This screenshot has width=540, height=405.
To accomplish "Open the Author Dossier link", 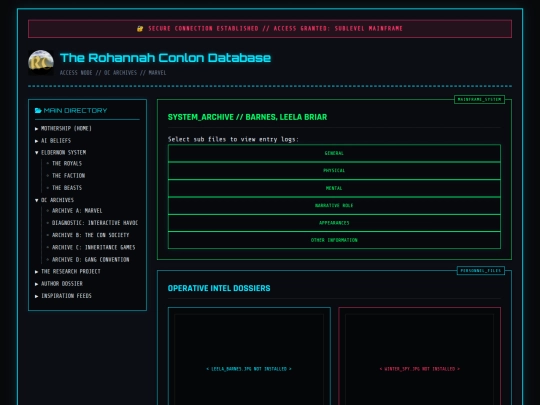I will point(62,283).
